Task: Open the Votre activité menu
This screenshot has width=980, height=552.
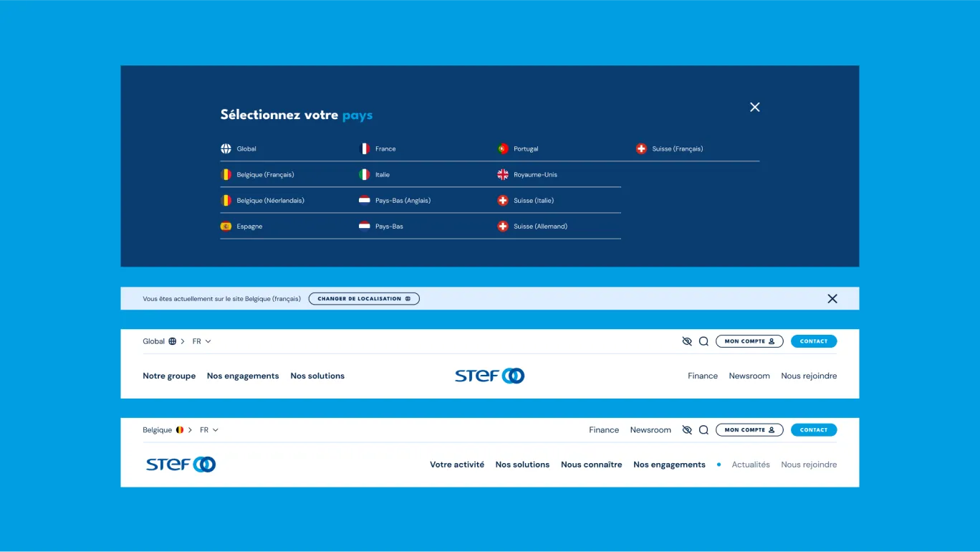Action: [457, 465]
